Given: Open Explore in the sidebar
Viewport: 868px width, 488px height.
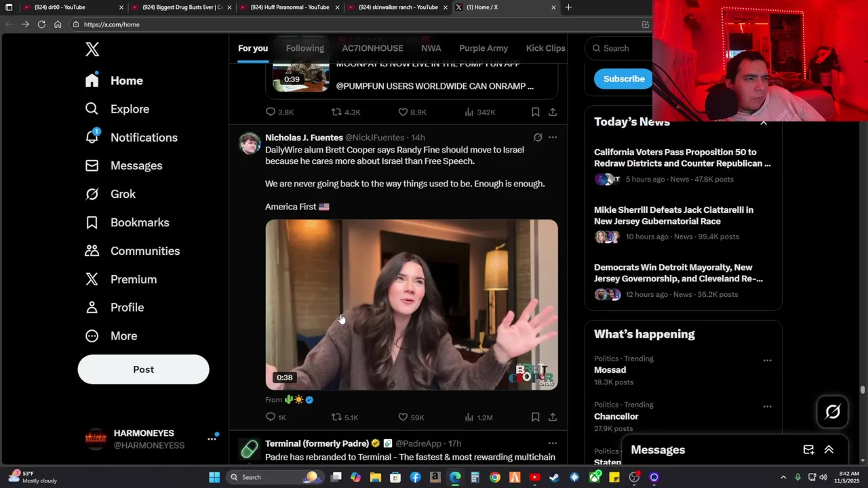Looking at the screenshot, I should pyautogui.click(x=117, y=109).
